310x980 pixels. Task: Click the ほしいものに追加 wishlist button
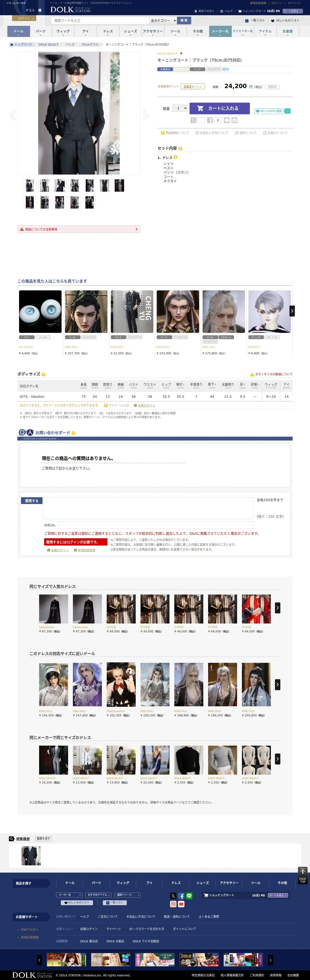[x=269, y=111]
